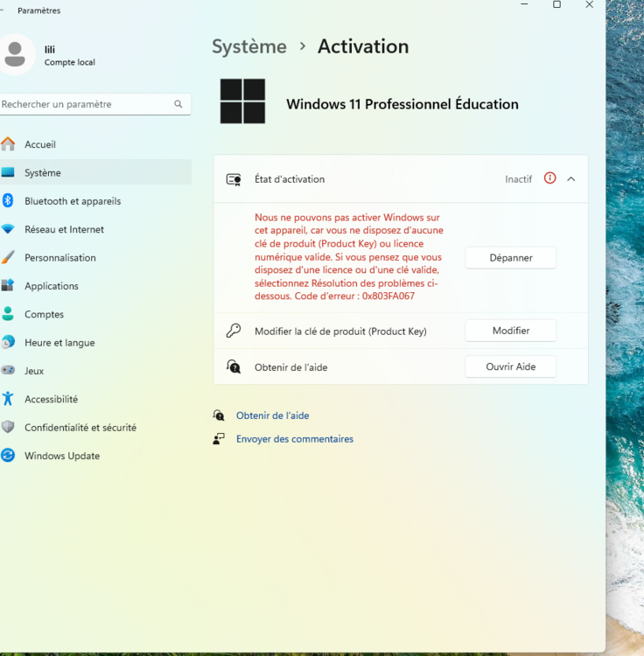Collapse the État d'activation section chevron

tap(571, 179)
